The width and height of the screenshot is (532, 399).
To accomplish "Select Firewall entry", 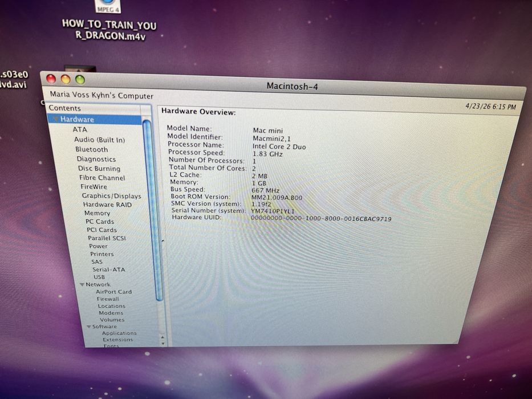I will pos(108,299).
